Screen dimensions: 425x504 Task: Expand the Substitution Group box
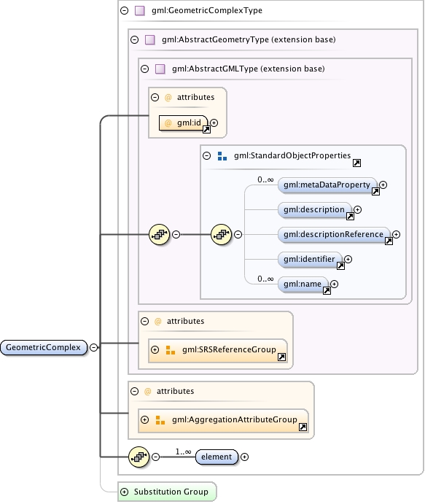pyautogui.click(x=125, y=492)
